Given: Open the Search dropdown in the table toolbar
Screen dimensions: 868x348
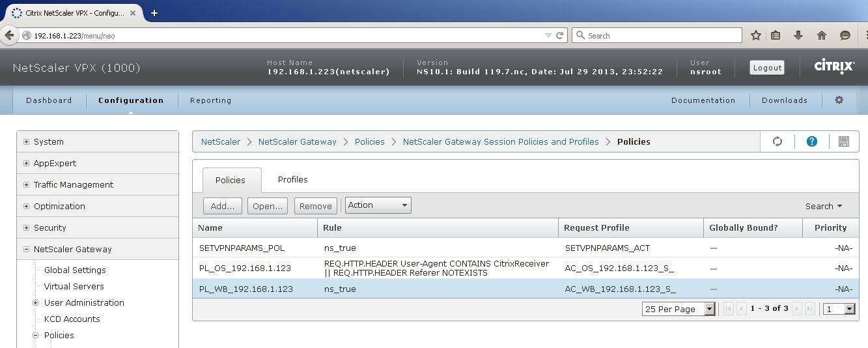Looking at the screenshot, I should [824, 206].
